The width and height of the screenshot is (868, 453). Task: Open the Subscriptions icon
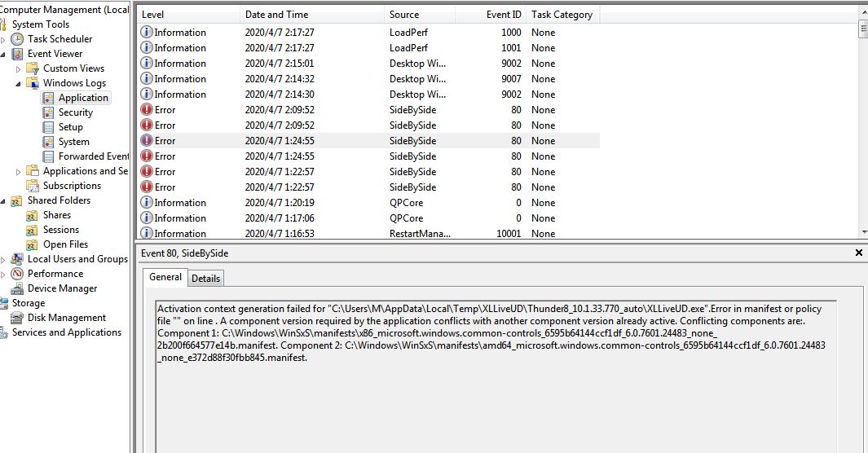pos(33,186)
